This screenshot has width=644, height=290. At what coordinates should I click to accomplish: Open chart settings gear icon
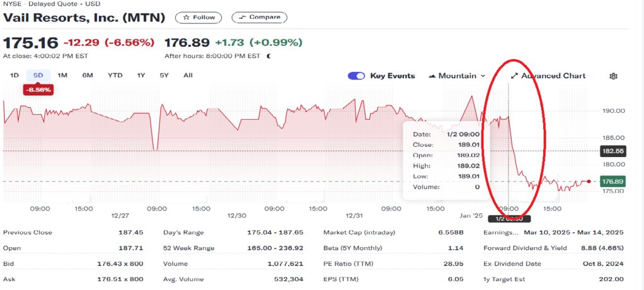[x=613, y=76]
